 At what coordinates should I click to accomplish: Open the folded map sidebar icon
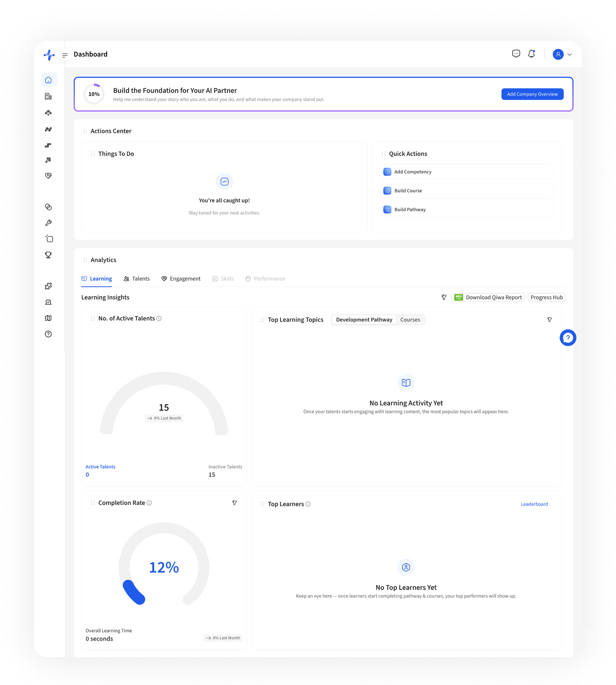click(48, 318)
